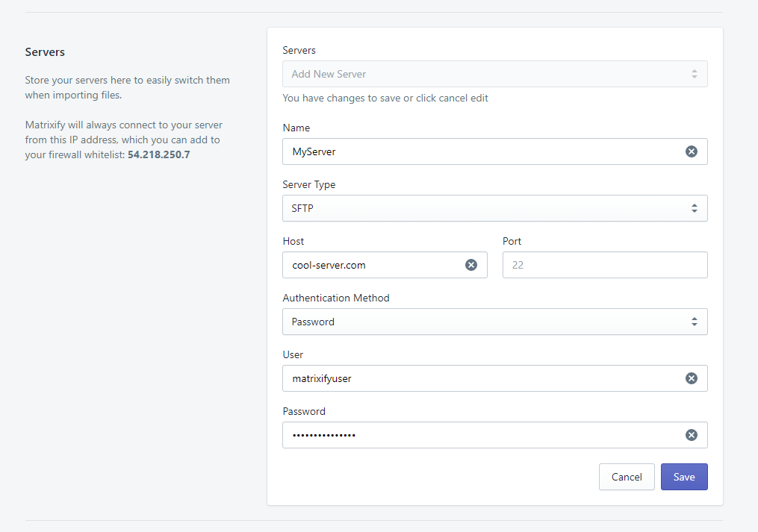Screen dimensions: 758x532
Task: Expand the Authentication Method dropdown
Action: [494, 322]
